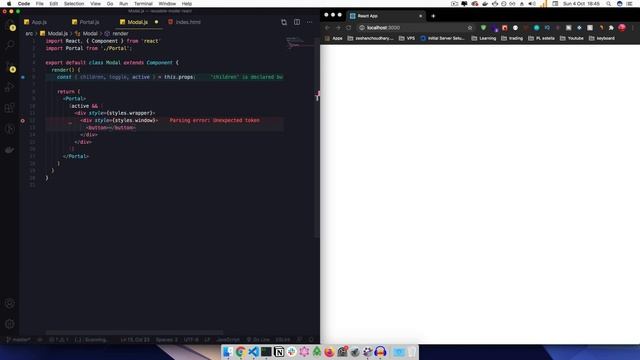Bookmark the page with the star icon
This screenshot has width=640, height=360.
coord(470,28)
